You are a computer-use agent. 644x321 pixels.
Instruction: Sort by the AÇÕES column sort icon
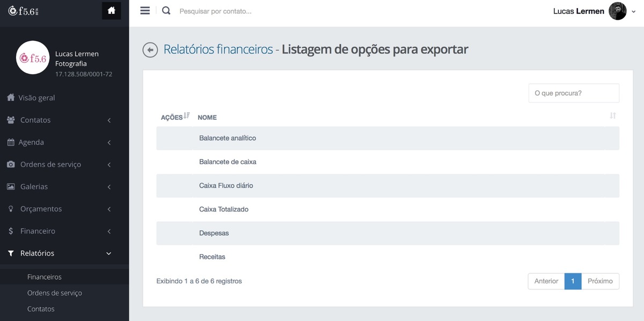point(187,115)
